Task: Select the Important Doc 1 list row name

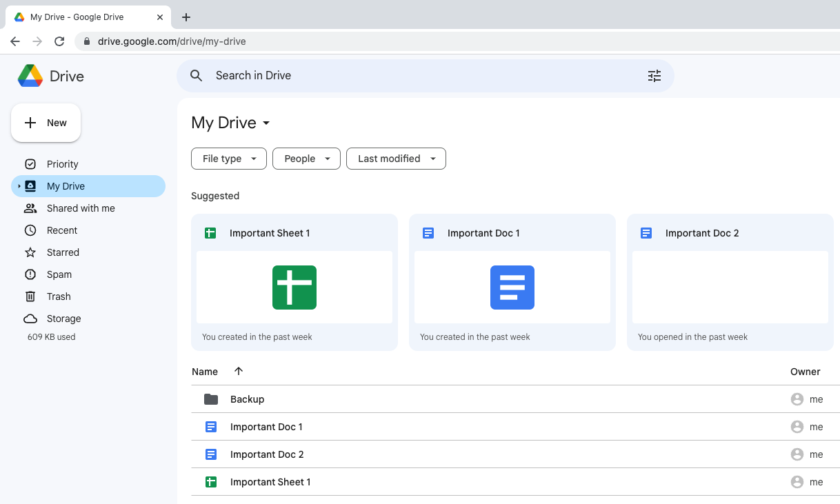Action: (266, 427)
